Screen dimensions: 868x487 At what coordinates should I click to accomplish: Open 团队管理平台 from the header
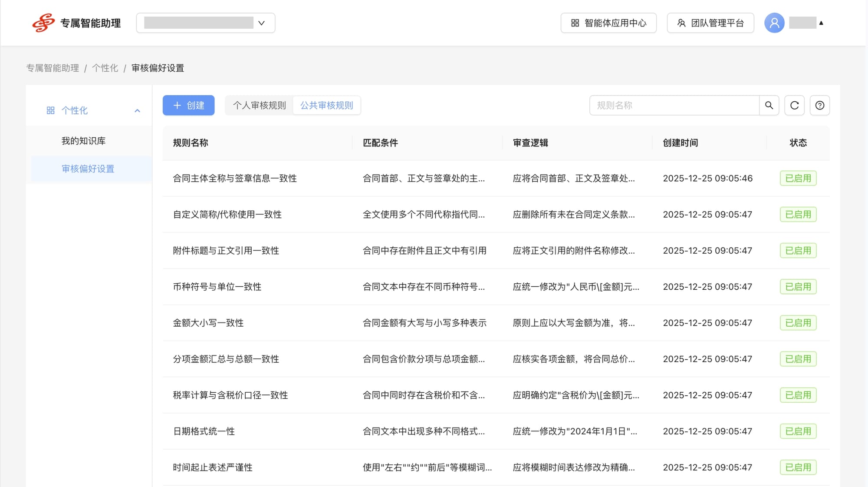pyautogui.click(x=710, y=23)
